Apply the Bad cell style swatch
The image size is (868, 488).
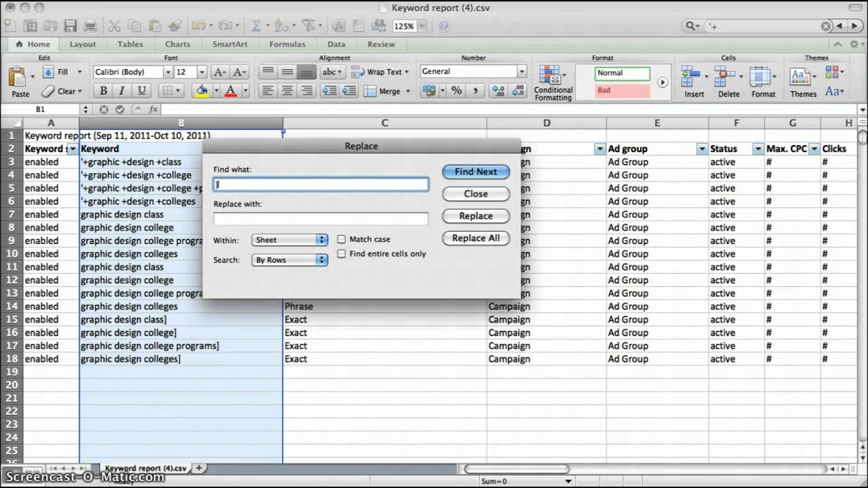coord(622,90)
